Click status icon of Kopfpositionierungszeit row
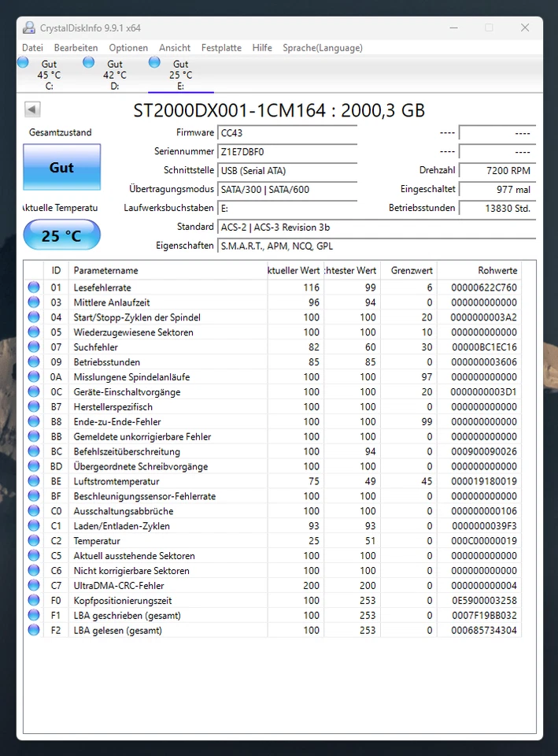 point(34,600)
